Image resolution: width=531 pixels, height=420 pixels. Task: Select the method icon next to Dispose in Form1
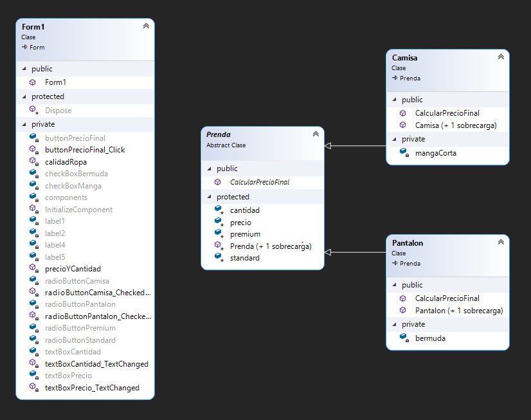pos(32,110)
